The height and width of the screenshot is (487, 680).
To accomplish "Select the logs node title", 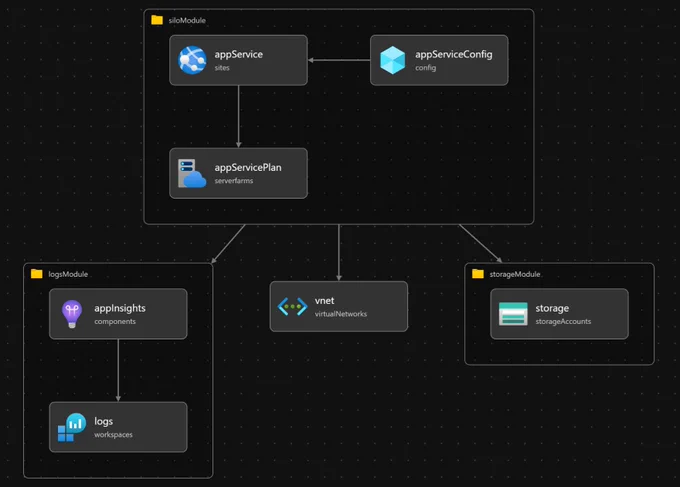I will pyautogui.click(x=104, y=422).
